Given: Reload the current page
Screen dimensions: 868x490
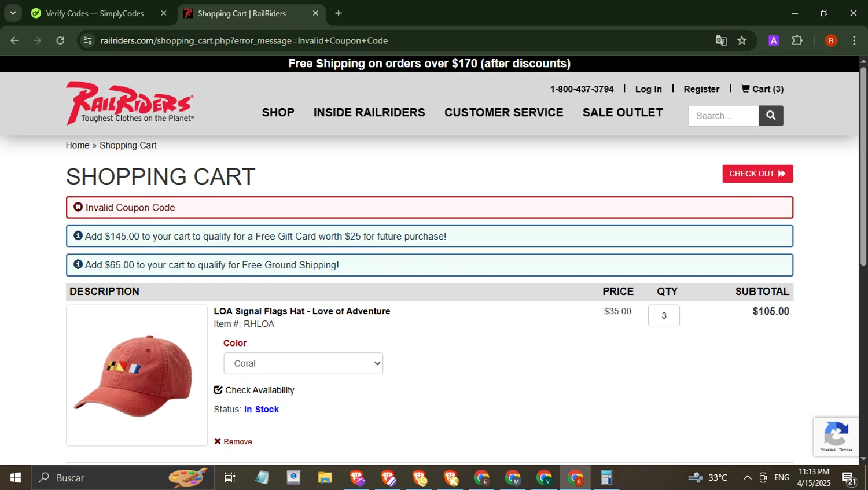Looking at the screenshot, I should pos(60,40).
